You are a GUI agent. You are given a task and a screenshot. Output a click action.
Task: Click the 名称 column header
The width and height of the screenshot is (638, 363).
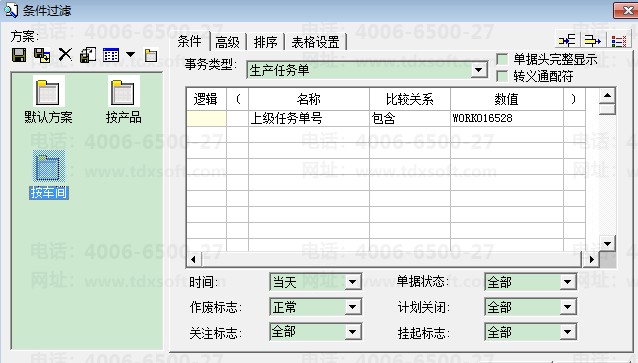coord(309,99)
